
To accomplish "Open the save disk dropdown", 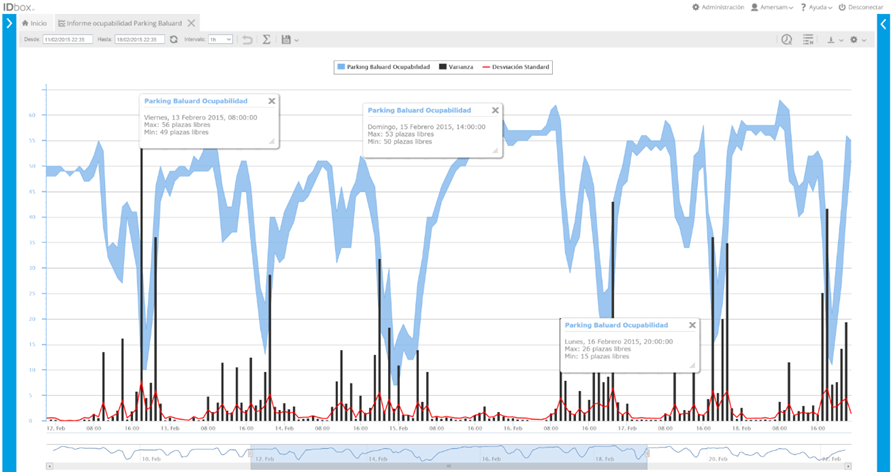I will point(289,40).
